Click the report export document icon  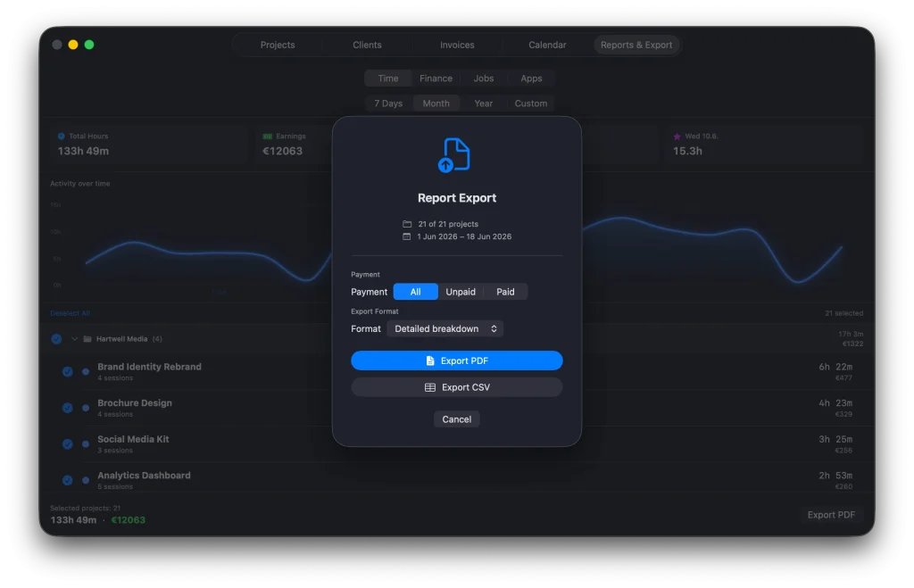(454, 155)
